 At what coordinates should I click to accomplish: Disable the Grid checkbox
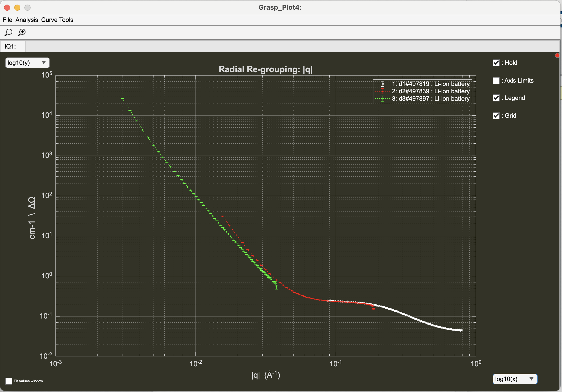coord(496,116)
